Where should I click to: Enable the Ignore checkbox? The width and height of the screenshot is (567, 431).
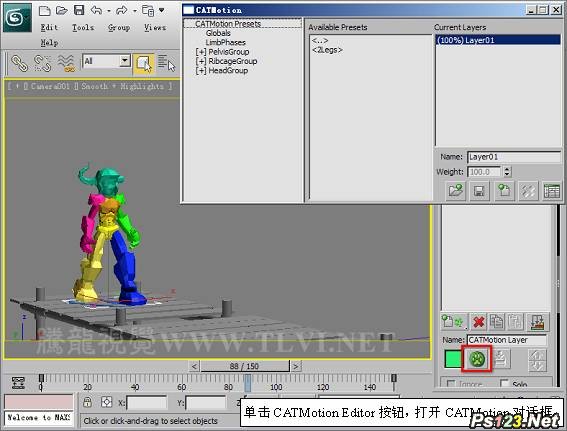(x=451, y=383)
